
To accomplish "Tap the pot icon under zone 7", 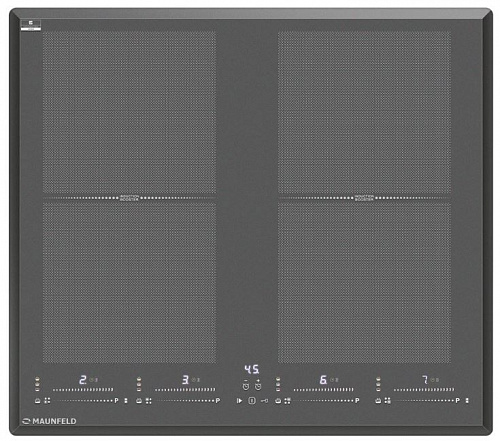I will (378, 400).
